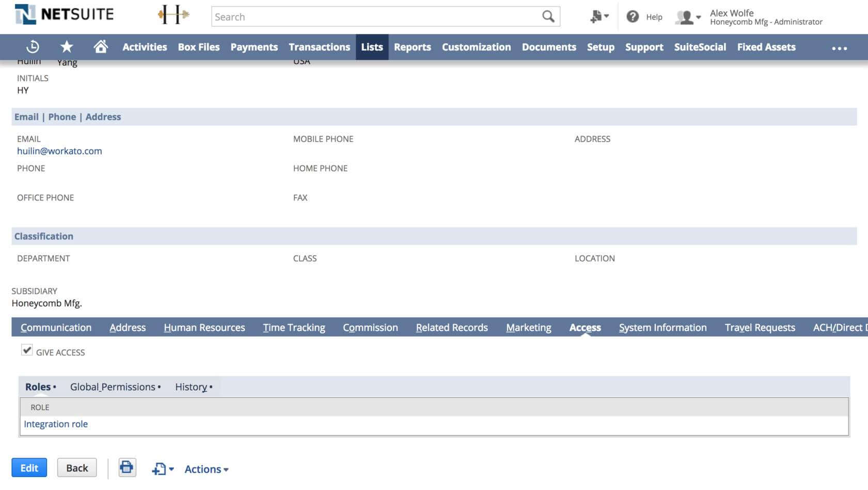Click the user roles silhouette icon
868x490 pixels.
tap(685, 17)
